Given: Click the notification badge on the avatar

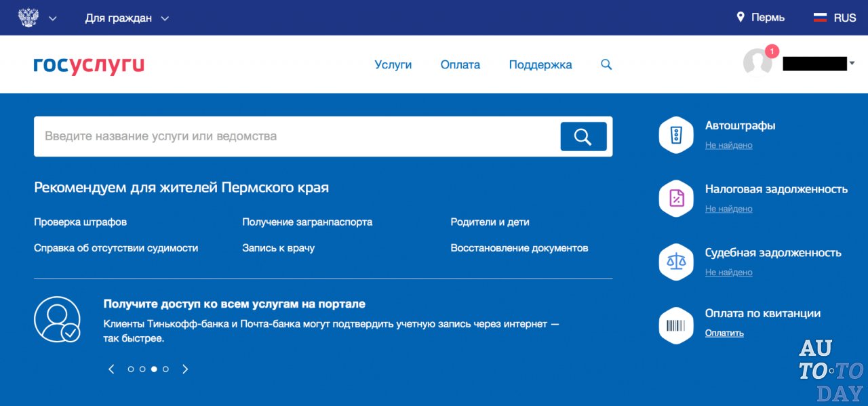Looking at the screenshot, I should [772, 51].
